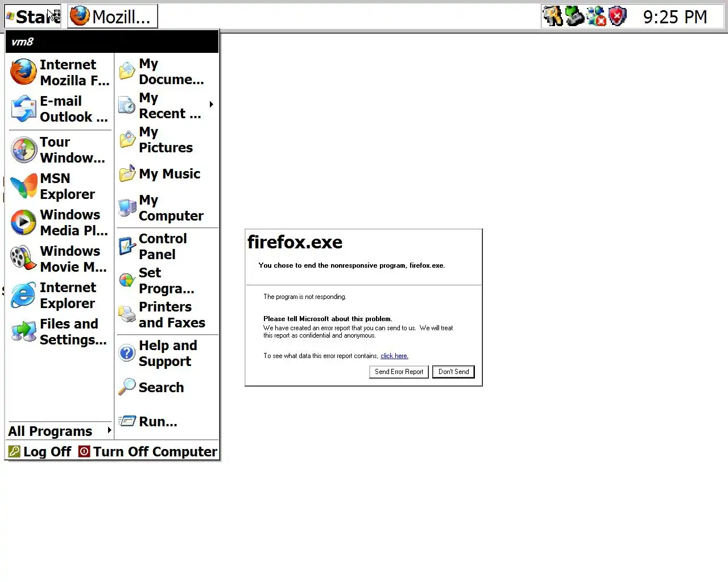
Task: Open Printers and Faxes
Action: [167, 315]
